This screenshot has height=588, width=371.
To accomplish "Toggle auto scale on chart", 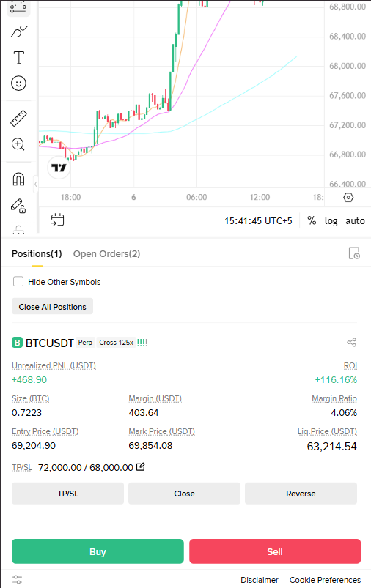I will coord(355,220).
